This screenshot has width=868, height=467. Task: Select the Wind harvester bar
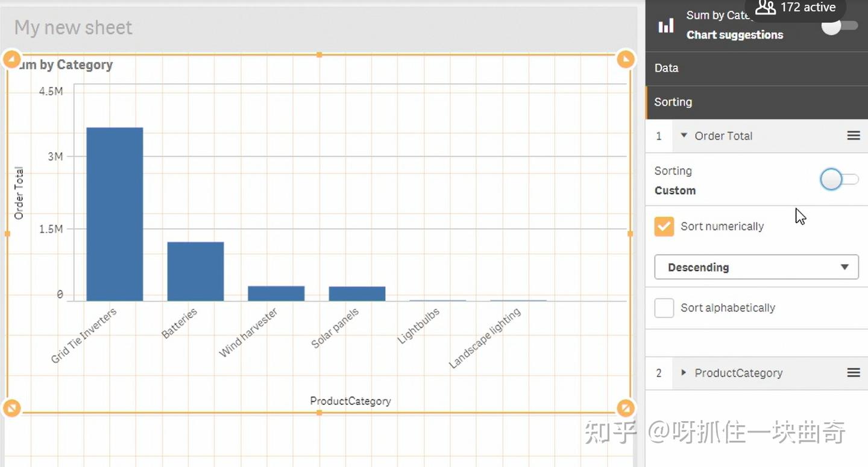276,293
